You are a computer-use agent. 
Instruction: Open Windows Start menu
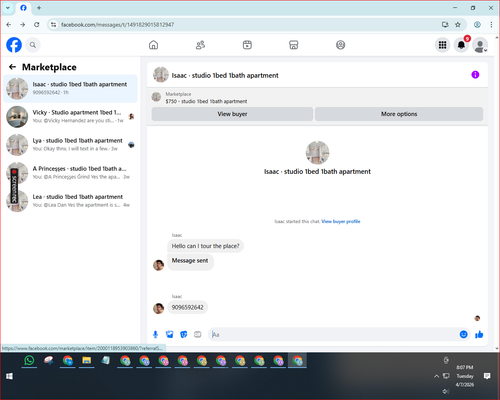click(9, 376)
